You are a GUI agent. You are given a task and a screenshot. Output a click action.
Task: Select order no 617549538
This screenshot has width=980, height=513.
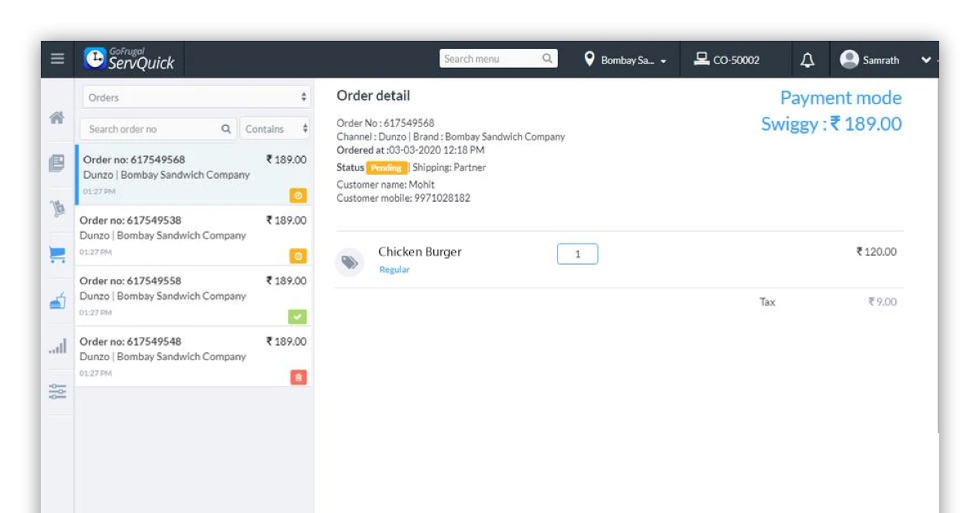[x=195, y=235]
